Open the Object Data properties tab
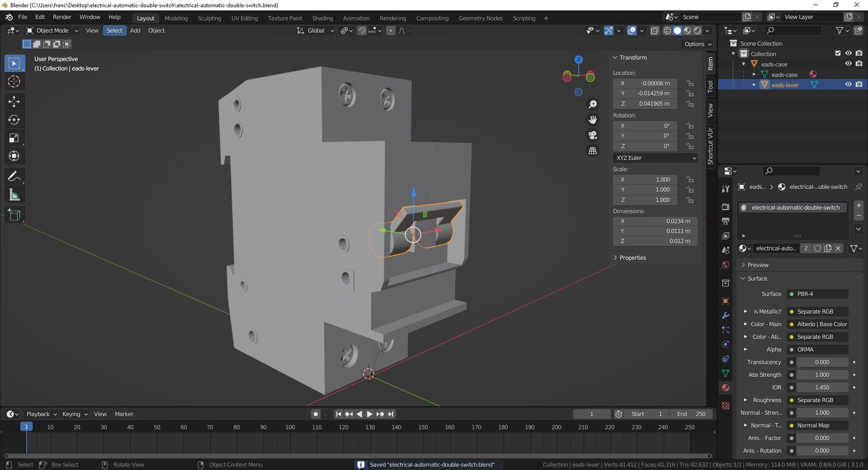 coord(726,373)
